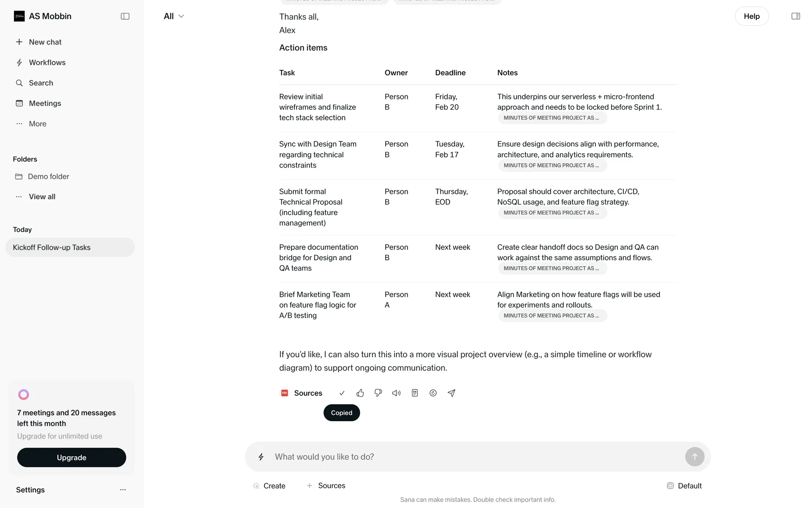Regenerate the response with the circular arrow
The height and width of the screenshot is (508, 812).
[433, 393]
